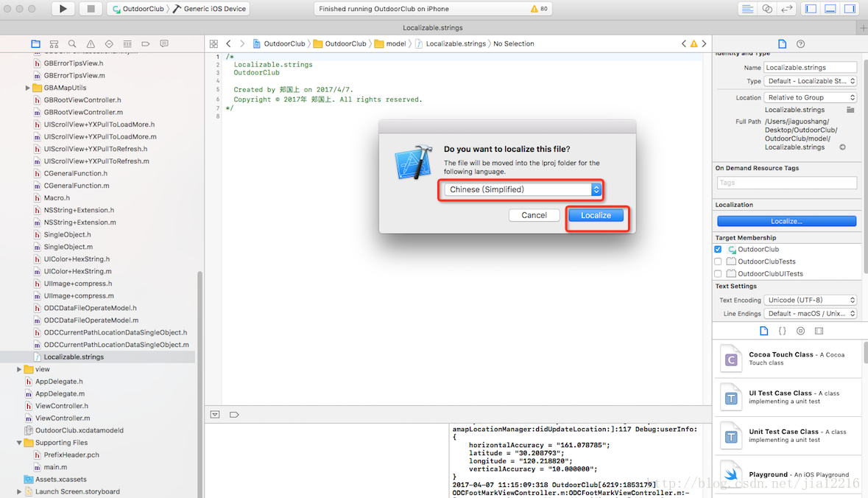Reveal Localizable.strings in Finder arrow icon
Screen dimensions: 868x498
tap(842, 147)
